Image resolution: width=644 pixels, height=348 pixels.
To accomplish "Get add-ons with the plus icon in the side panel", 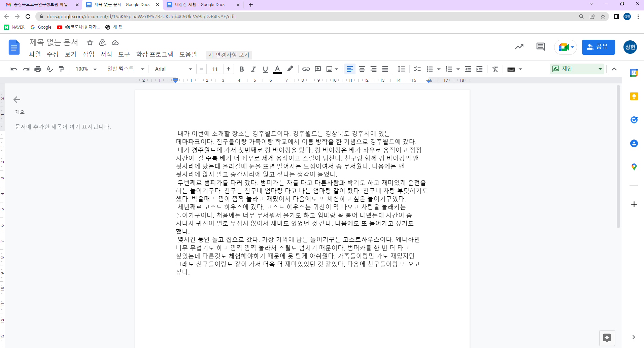I will [634, 204].
